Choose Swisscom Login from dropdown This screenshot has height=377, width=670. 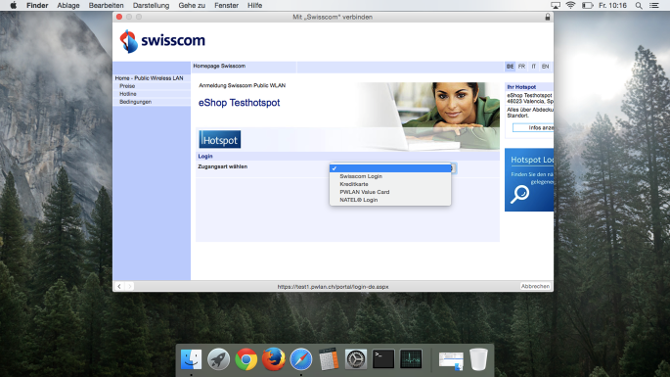pos(390,176)
